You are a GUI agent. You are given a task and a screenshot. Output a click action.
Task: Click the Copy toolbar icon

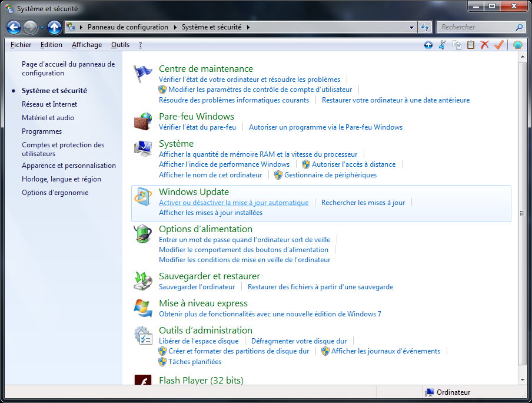click(x=457, y=45)
